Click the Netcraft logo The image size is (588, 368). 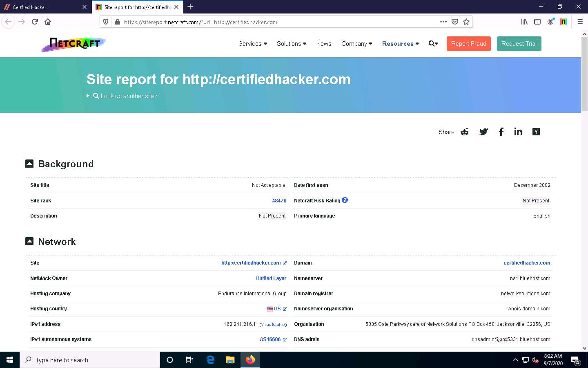[x=74, y=44]
